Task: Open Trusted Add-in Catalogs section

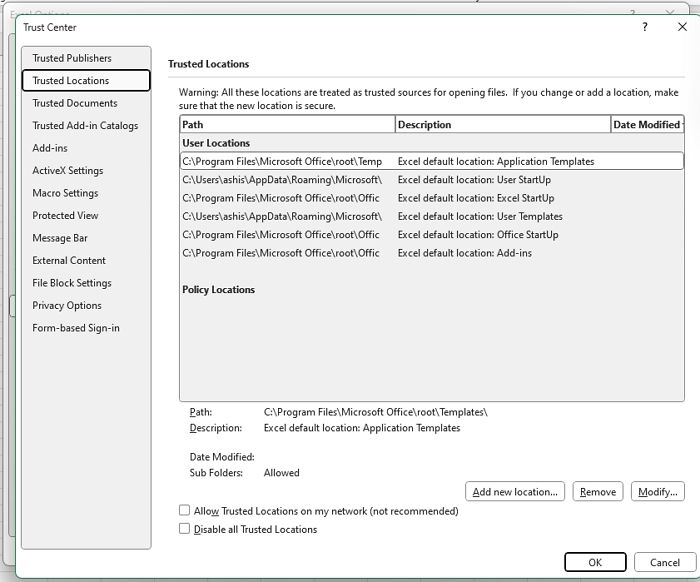Action: click(86, 125)
